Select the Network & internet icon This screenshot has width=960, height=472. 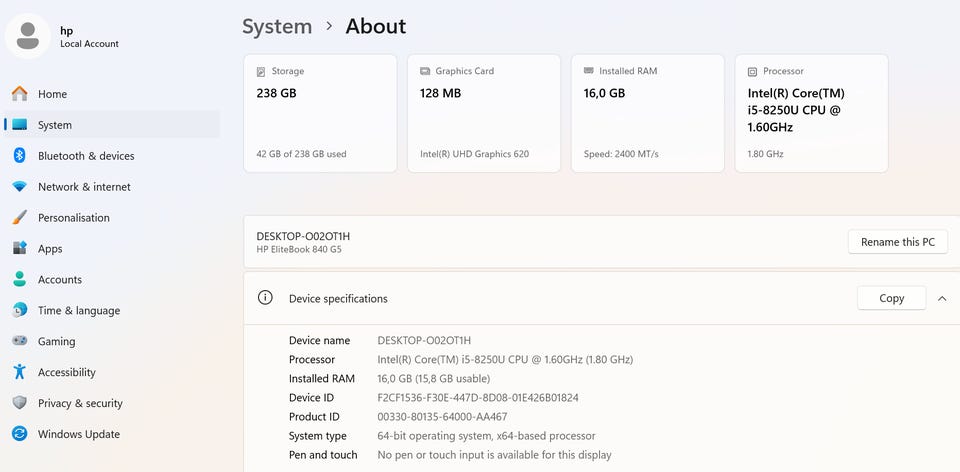tap(19, 187)
